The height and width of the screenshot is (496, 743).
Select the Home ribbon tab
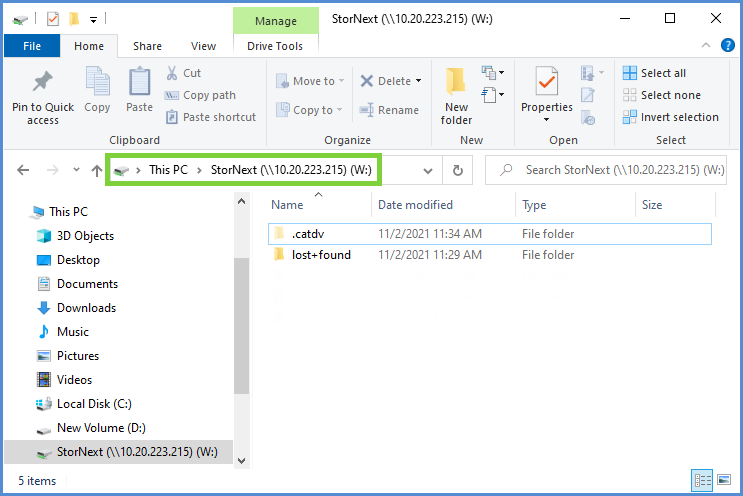(89, 46)
